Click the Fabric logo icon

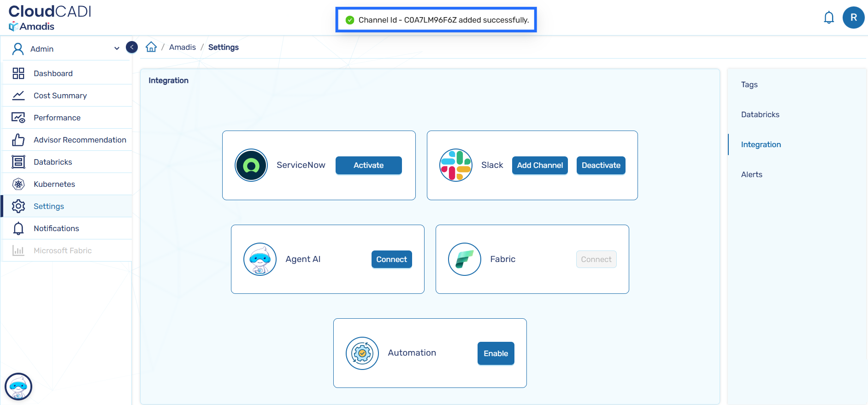click(464, 259)
